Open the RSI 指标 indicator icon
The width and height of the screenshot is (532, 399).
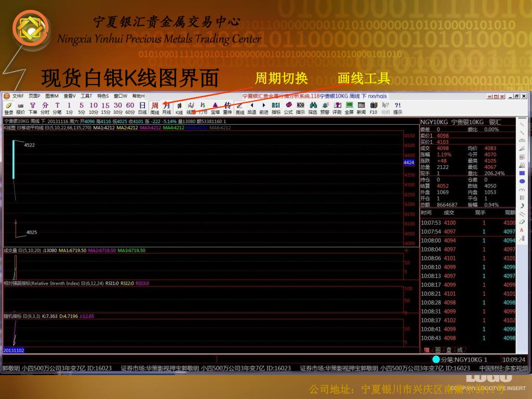[x=276, y=108]
